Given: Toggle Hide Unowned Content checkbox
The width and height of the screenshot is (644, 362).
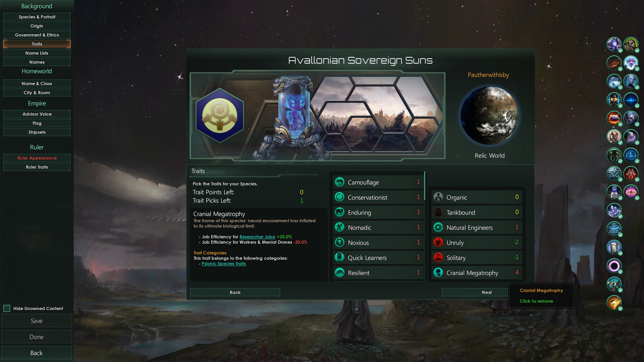Looking at the screenshot, I should [x=7, y=308].
